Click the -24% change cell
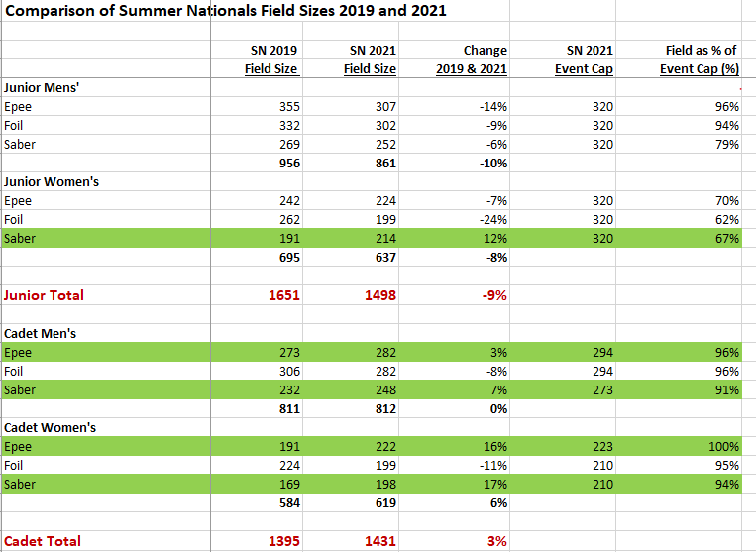The width and height of the screenshot is (756, 552). [493, 219]
